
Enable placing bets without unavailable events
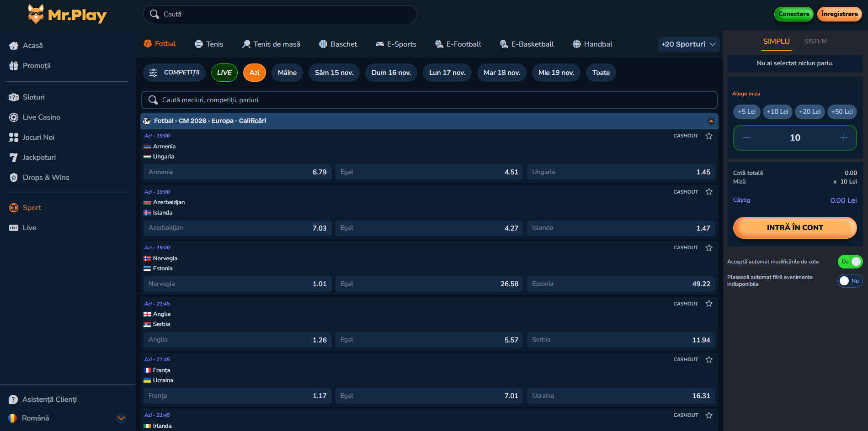850,281
